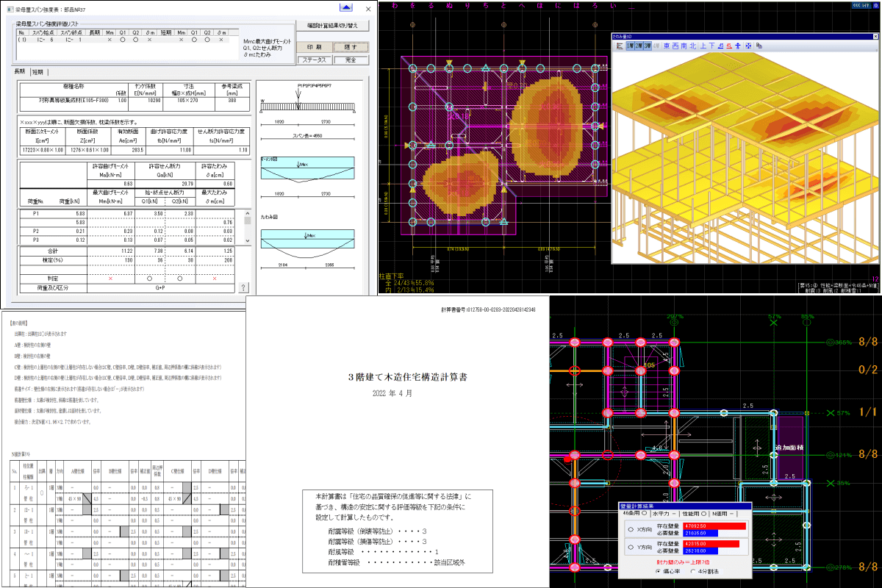Select the 下 (bottom) view icon

712,46
